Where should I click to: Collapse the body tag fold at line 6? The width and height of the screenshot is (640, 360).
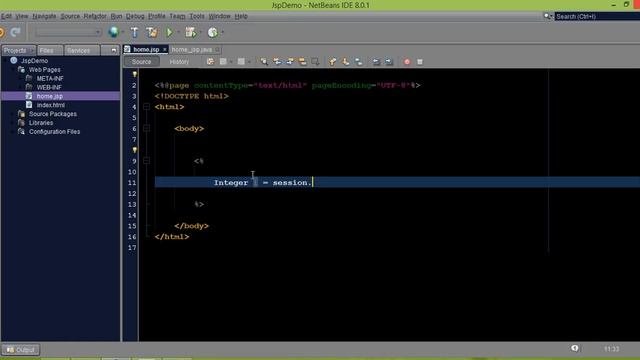147,129
